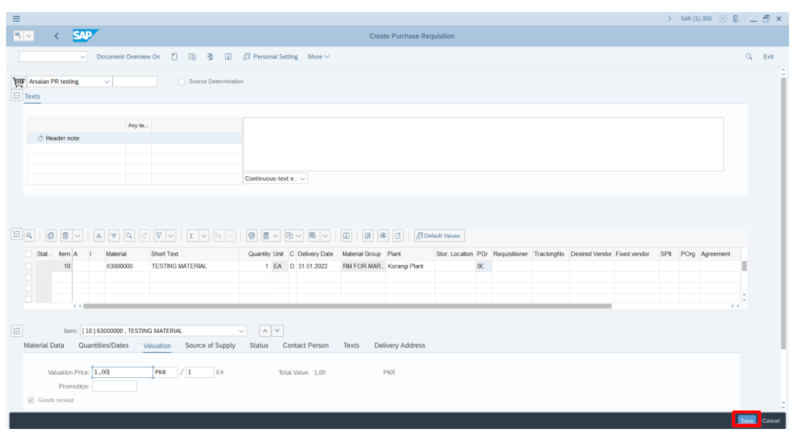This screenshot has width=800, height=437.
Task: Expand the More menu in the toolbar
Action: (319, 56)
